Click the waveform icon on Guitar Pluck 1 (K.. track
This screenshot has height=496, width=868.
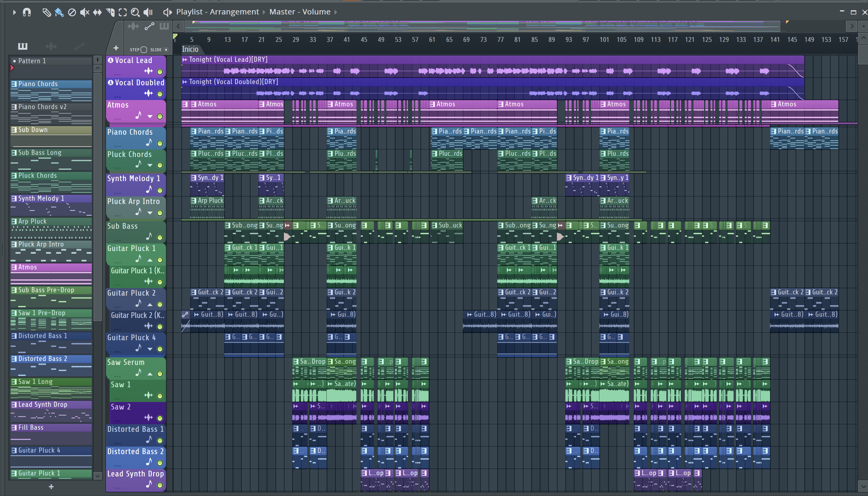[x=148, y=281]
